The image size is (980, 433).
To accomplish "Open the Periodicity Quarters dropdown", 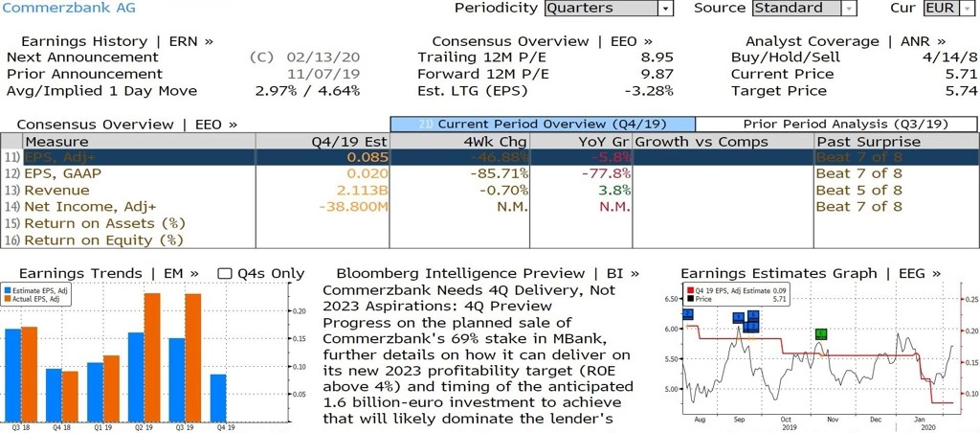I will (609, 8).
